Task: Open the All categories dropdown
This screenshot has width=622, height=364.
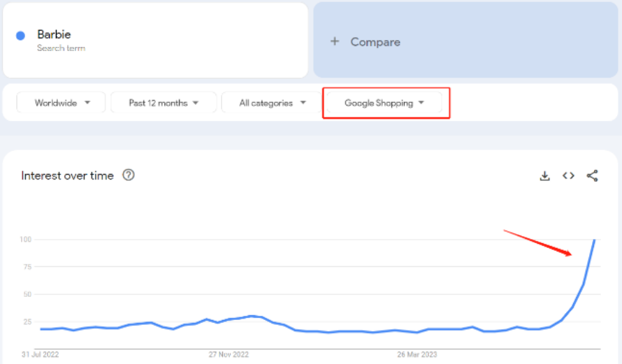Action: pyautogui.click(x=273, y=103)
